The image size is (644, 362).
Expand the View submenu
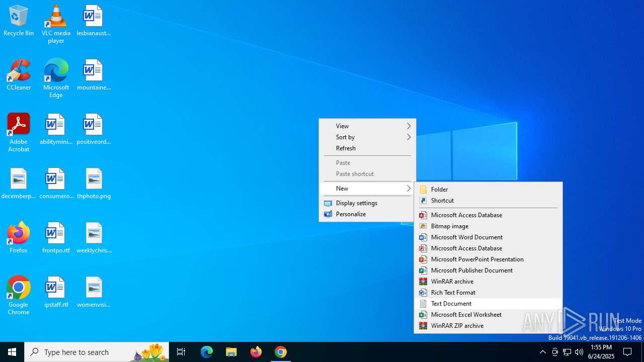click(x=367, y=126)
